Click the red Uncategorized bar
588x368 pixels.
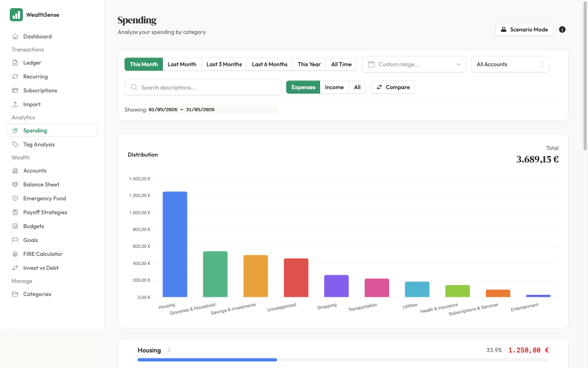tap(296, 278)
